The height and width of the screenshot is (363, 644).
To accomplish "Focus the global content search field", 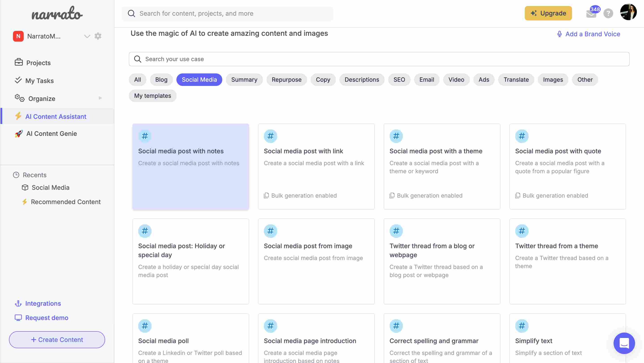I will click(227, 13).
